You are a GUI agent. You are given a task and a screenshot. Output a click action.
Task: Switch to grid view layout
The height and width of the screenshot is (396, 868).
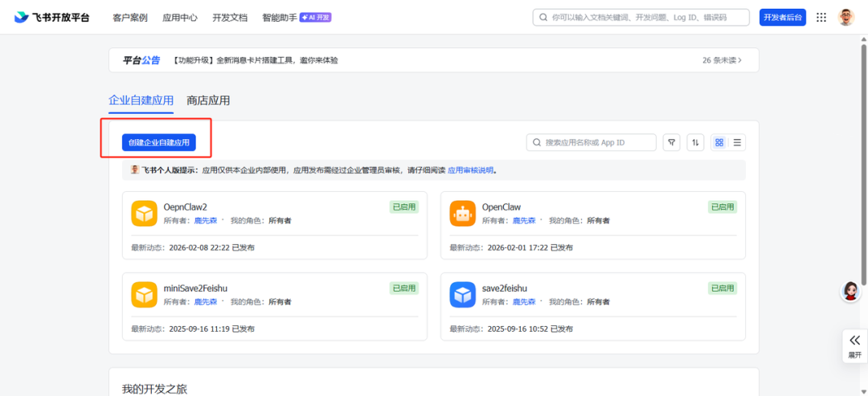coord(719,143)
